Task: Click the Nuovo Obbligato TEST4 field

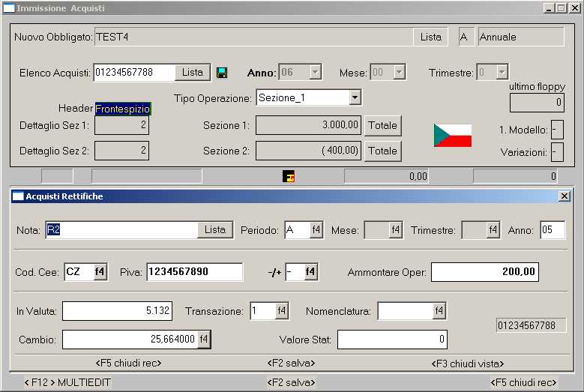Action: point(254,37)
